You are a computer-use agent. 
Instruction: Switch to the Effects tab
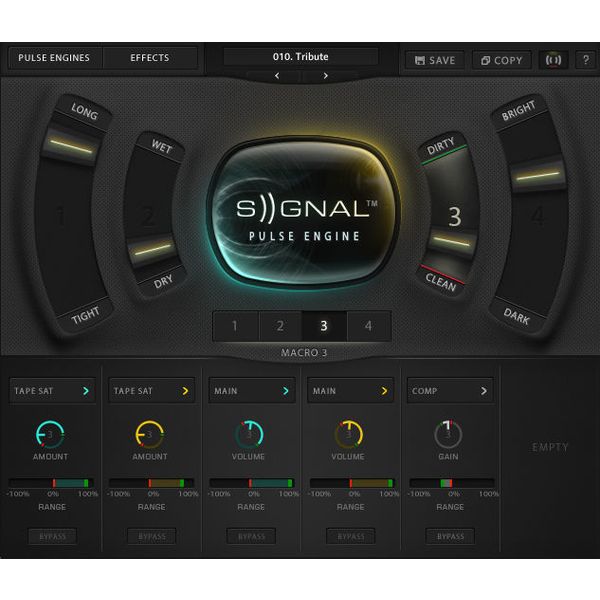pyautogui.click(x=150, y=58)
